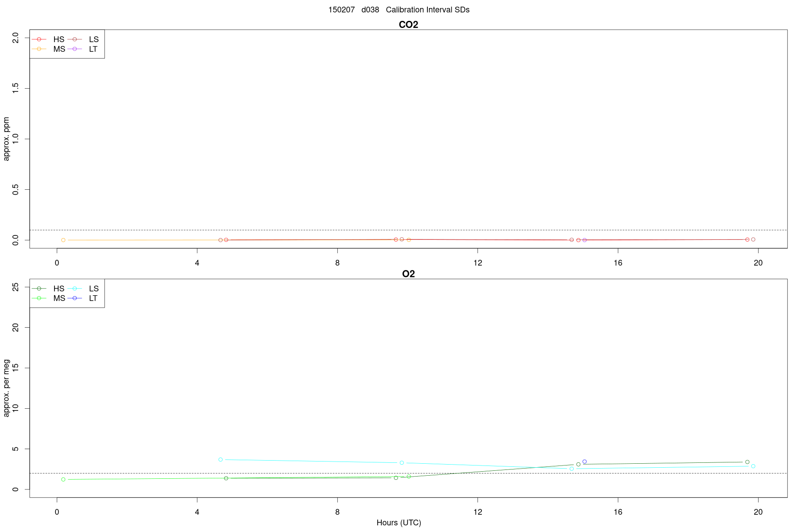Select hour 12 tick below O2 panel

point(477,512)
